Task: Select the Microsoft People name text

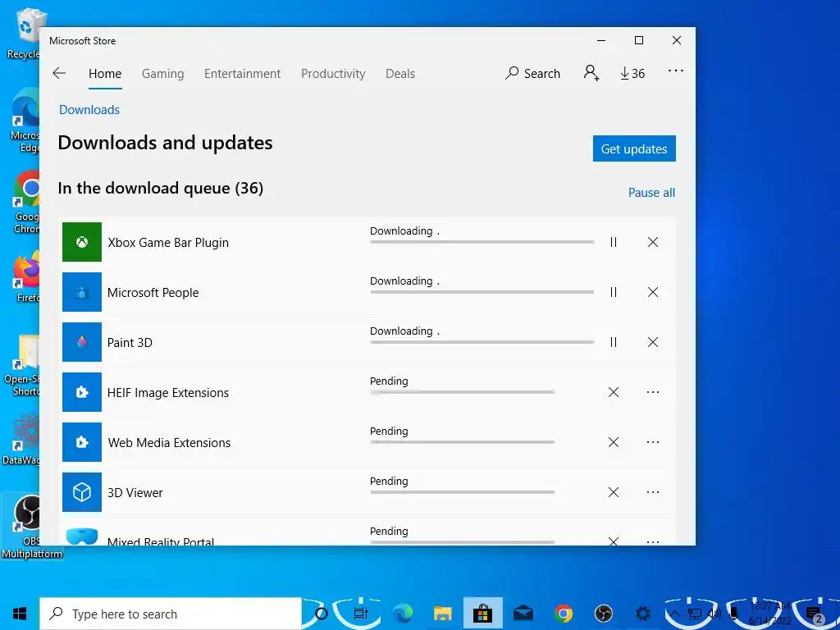Action: (153, 293)
